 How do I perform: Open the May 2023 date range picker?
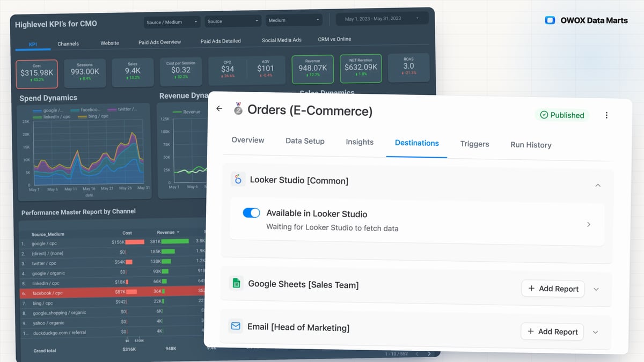pyautogui.click(x=382, y=19)
